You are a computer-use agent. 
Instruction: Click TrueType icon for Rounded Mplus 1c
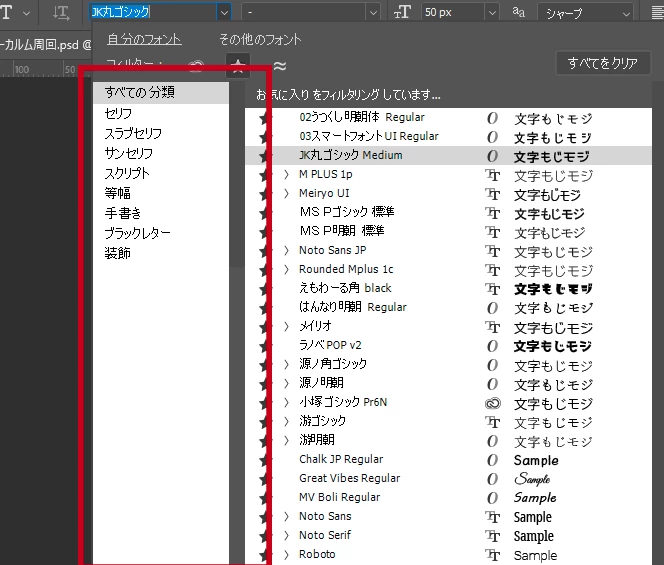tap(492, 270)
